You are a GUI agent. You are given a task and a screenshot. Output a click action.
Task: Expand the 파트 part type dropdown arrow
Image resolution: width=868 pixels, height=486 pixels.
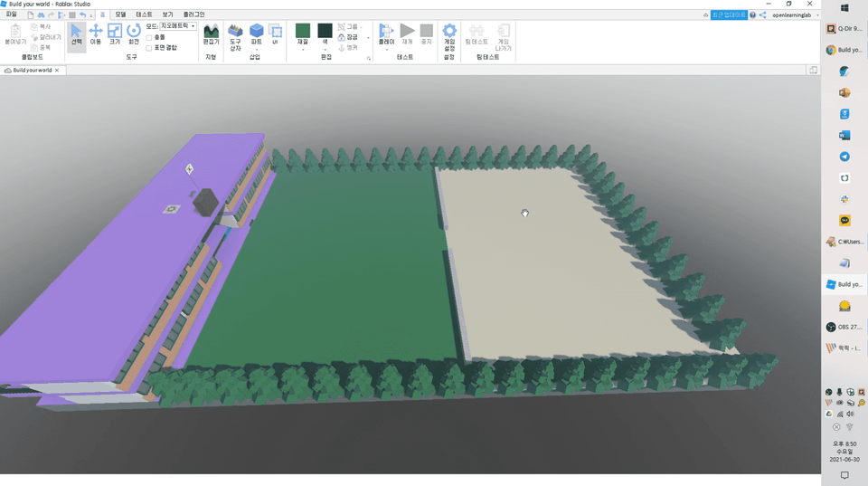(x=256, y=50)
